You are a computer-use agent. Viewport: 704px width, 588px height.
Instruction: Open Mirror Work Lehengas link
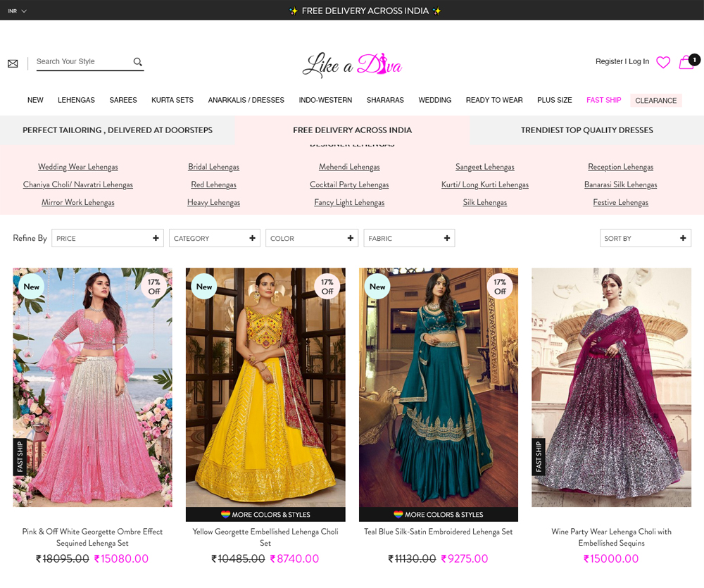coord(78,203)
